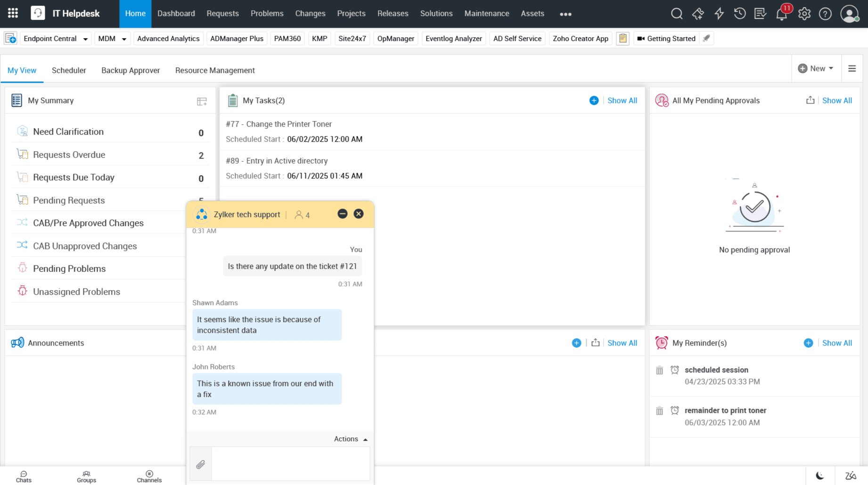Expand the Endpoint Central dropdown
The image size is (868, 485).
(x=85, y=39)
